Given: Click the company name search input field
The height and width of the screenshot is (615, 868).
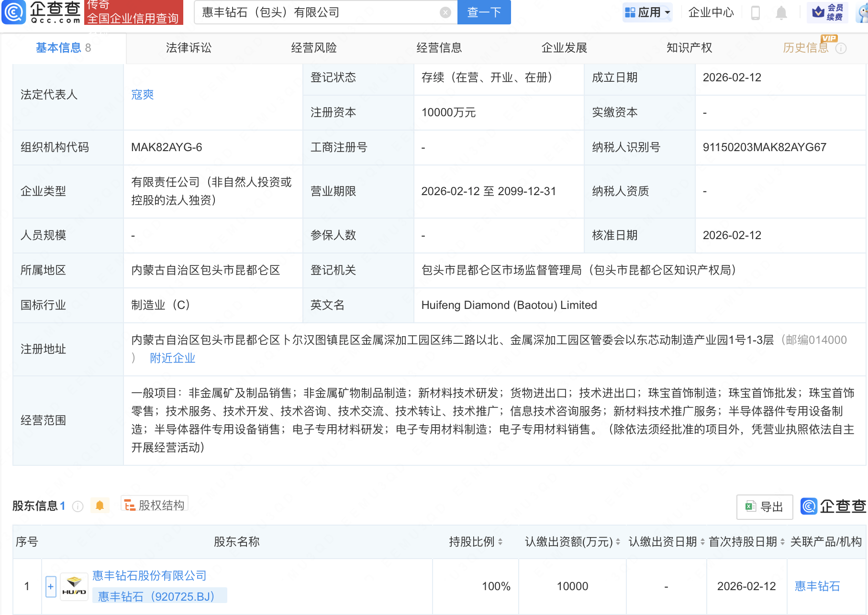Looking at the screenshot, I should coord(316,12).
